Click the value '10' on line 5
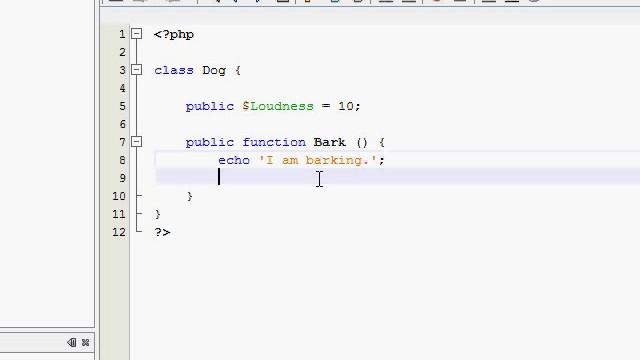This screenshot has width=640, height=360. click(x=346, y=106)
